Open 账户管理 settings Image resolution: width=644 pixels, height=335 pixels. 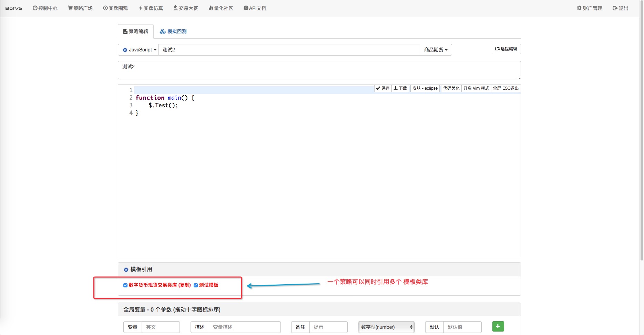(x=590, y=8)
